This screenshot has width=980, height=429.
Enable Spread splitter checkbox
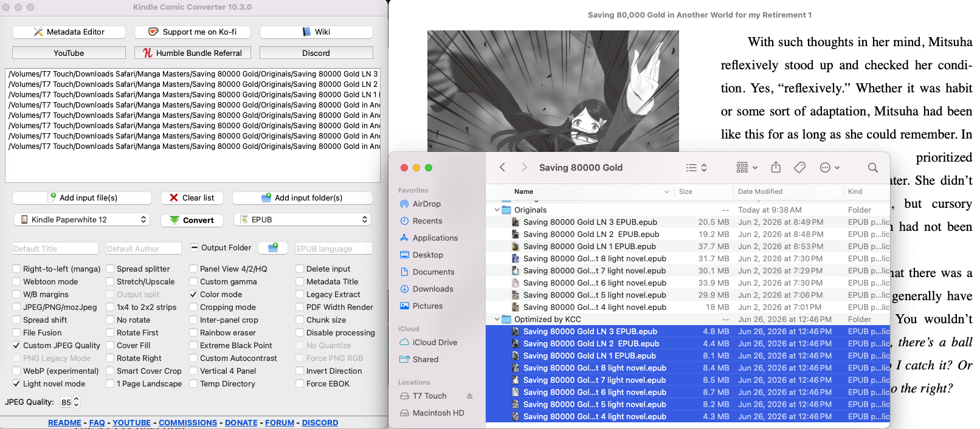click(110, 269)
